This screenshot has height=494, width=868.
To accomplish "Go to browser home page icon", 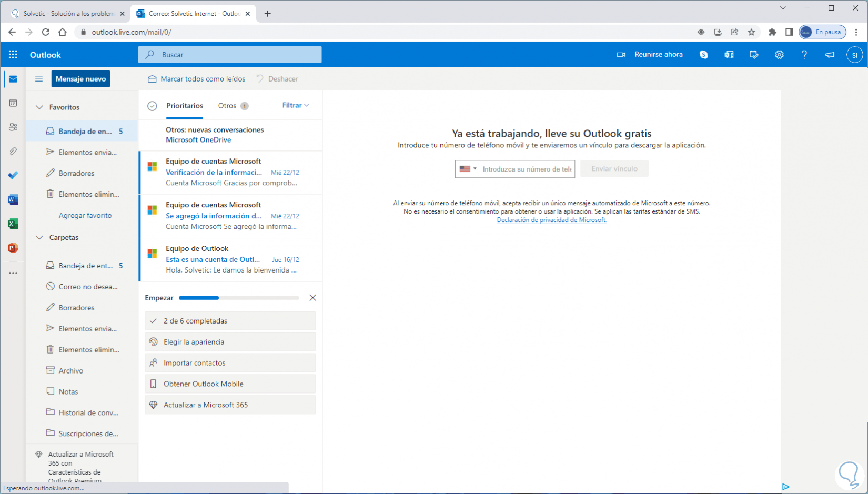I will (63, 32).
